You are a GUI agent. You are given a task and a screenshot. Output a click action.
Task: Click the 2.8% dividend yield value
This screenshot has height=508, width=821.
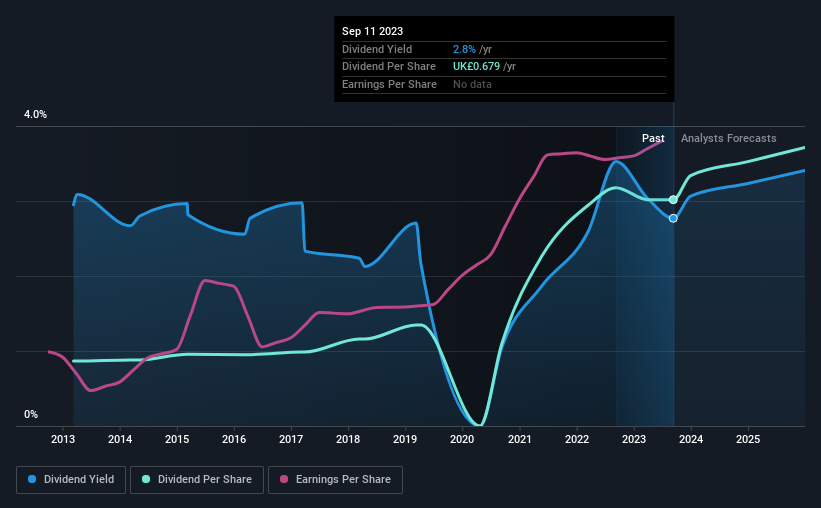click(464, 49)
